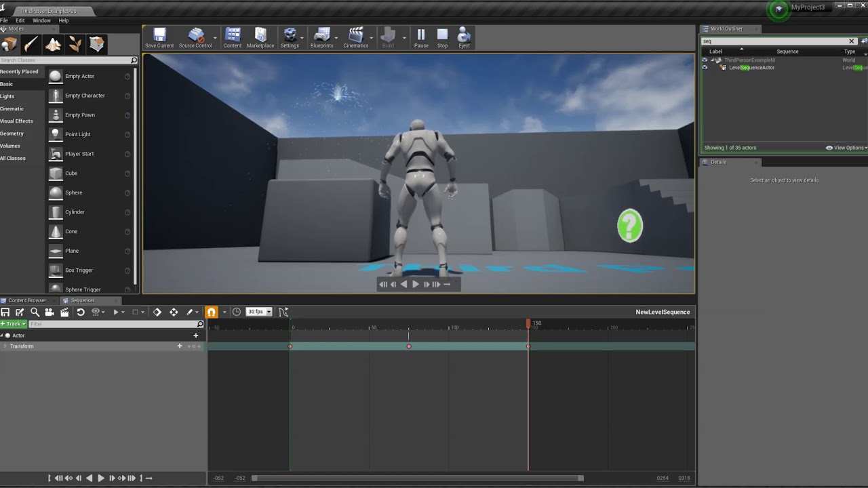Open the 30 fps frame rate dropdown
This screenshot has width=868, height=488.
click(259, 312)
